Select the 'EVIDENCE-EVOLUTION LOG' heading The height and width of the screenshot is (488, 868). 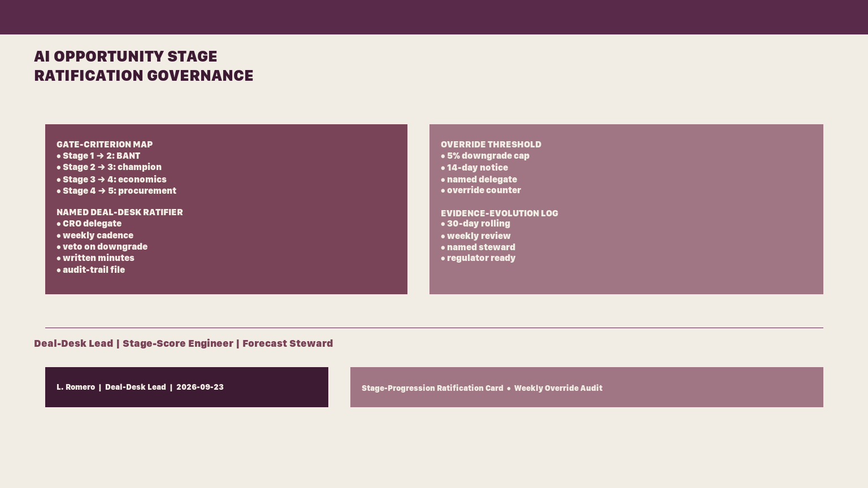coord(500,213)
